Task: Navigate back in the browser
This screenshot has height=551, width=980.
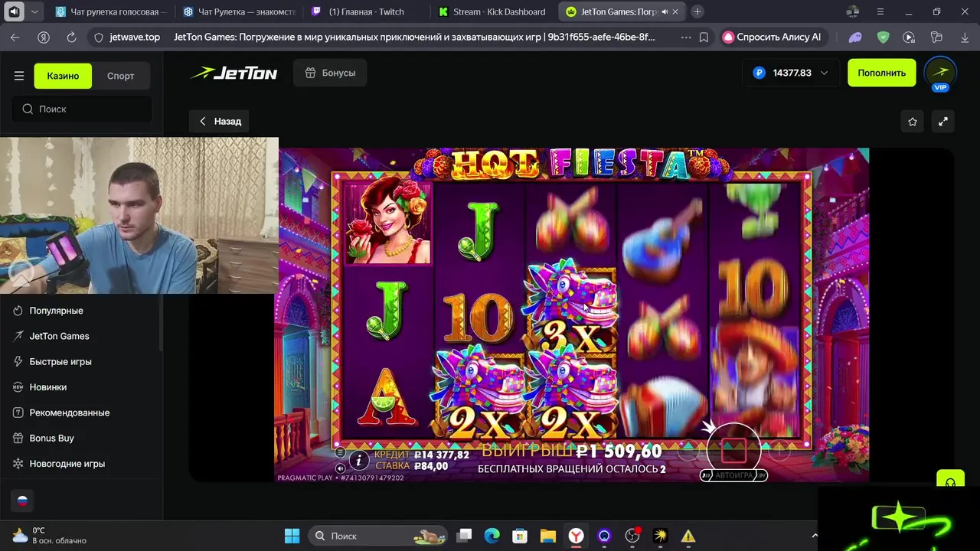Action: (15, 37)
